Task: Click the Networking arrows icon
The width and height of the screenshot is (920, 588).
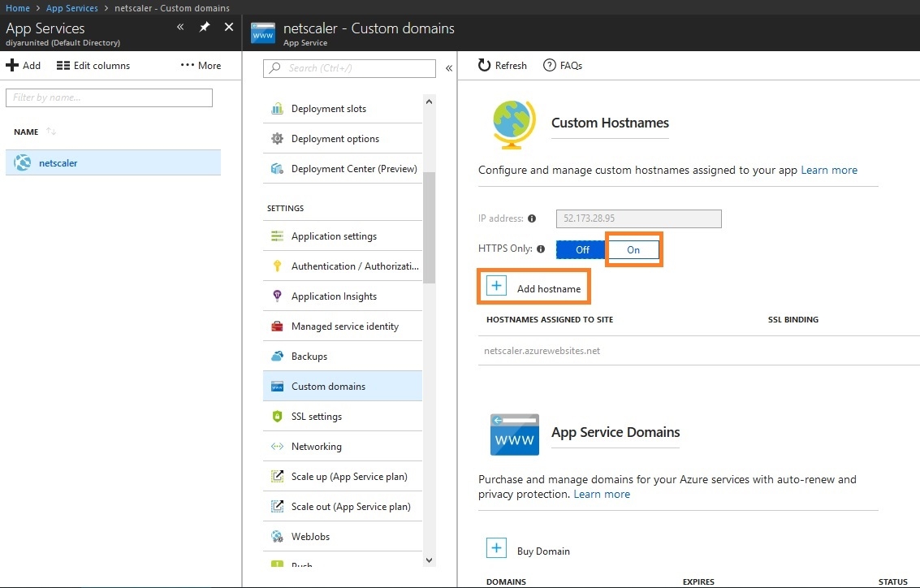Action: click(277, 446)
